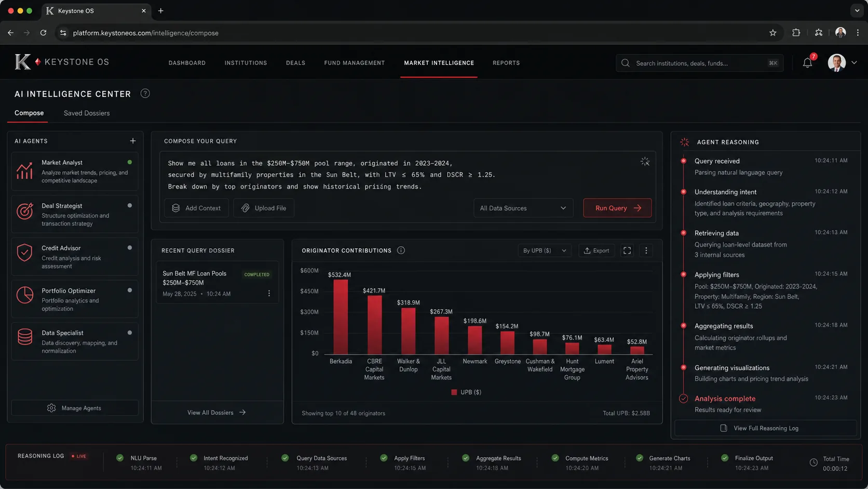The width and height of the screenshot is (868, 489).
Task: Toggle Credit Advisor status dot
Action: 130,248
